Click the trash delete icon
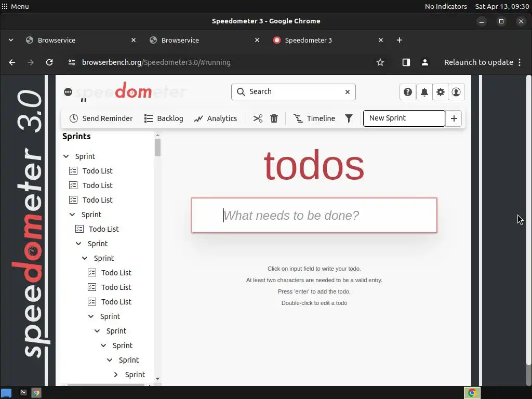Viewport: 532px width, 399px height. 274,118
